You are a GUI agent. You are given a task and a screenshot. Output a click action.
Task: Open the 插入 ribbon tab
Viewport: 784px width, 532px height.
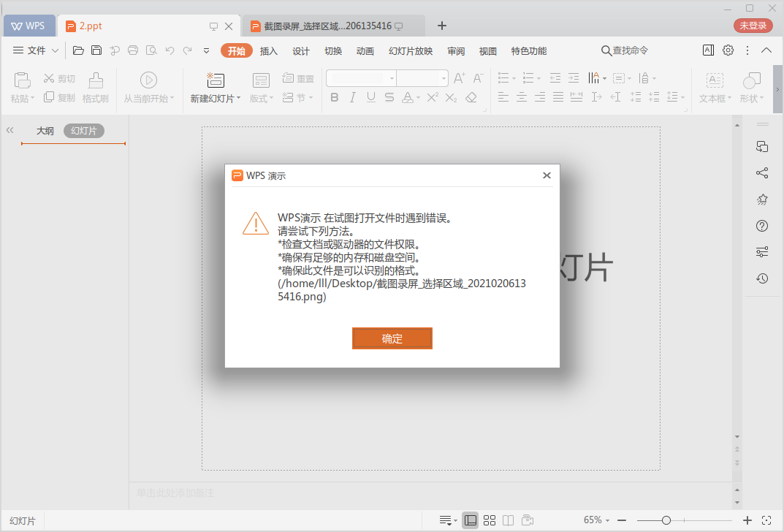[269, 51]
